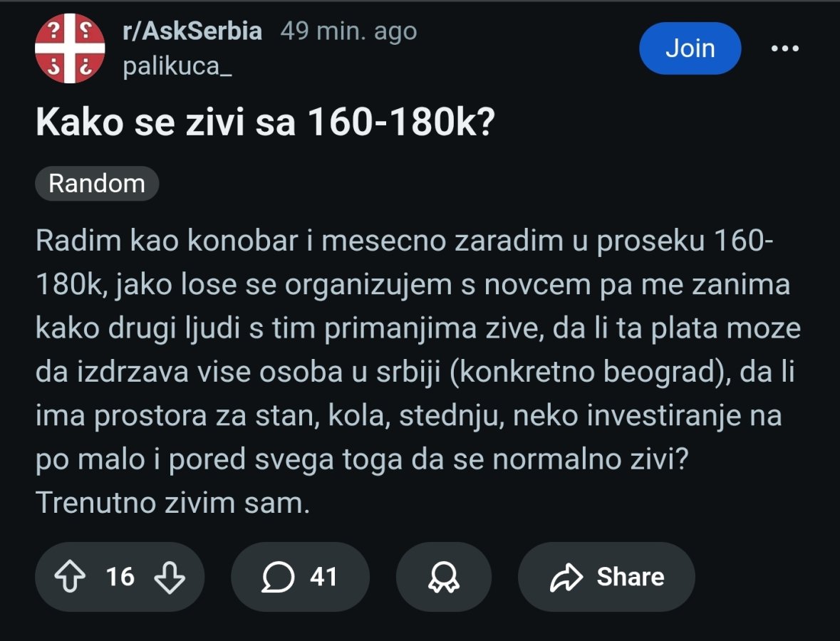Viewport: 840px width, 641px height.
Task: Click the "49 min. ago" timestamp
Action: (348, 31)
